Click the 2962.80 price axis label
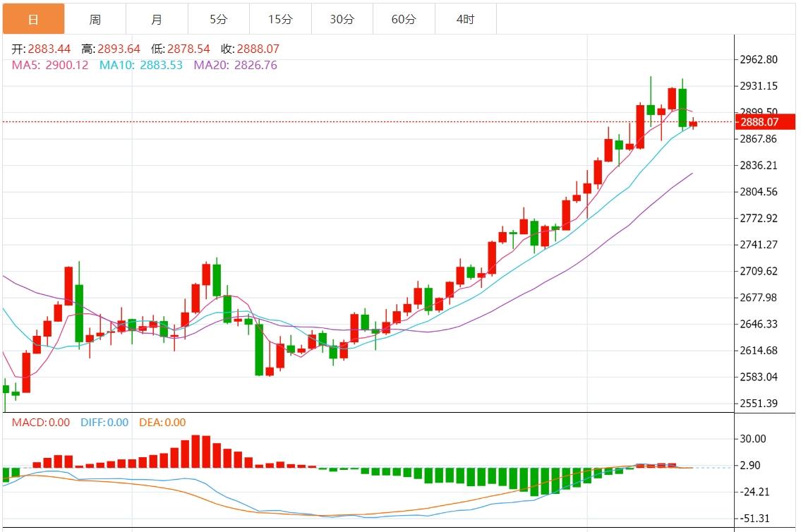Image resolution: width=801 pixels, height=532 pixels. tap(759, 59)
